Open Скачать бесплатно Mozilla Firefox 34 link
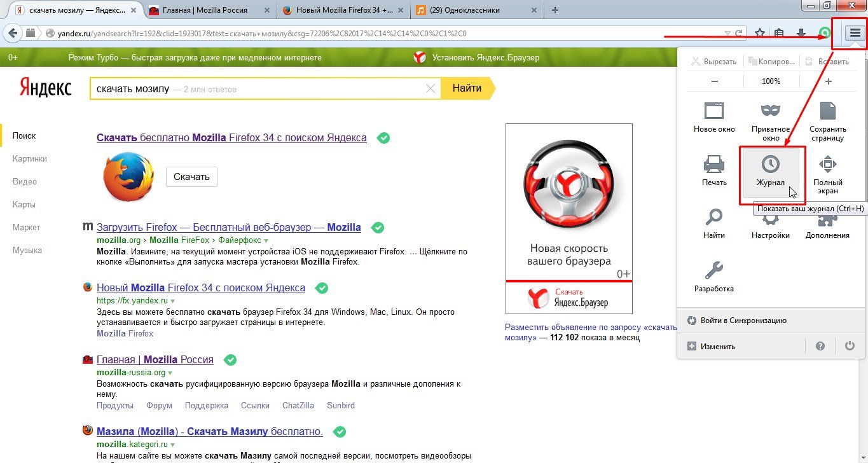The height and width of the screenshot is (463, 868). (x=231, y=137)
